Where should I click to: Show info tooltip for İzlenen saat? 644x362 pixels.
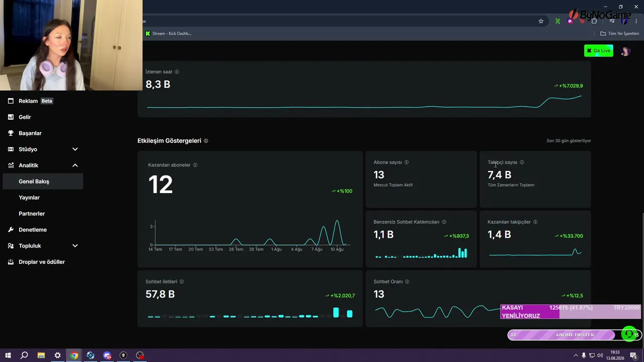[x=177, y=72]
